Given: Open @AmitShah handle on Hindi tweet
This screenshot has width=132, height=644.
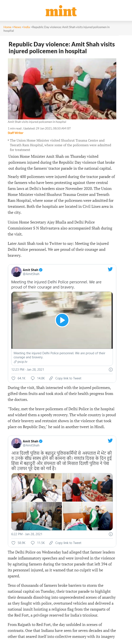Looking at the screenshot, I should point(31,445).
